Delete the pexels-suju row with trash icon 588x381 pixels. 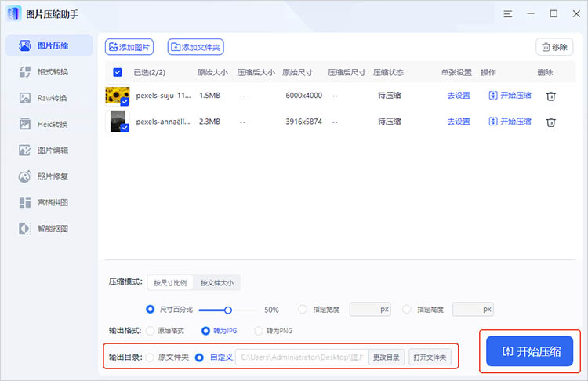click(x=550, y=96)
